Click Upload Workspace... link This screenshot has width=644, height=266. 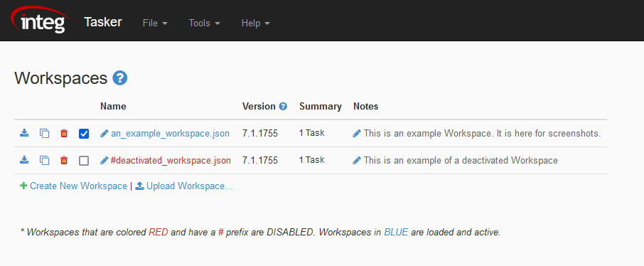tap(190, 186)
